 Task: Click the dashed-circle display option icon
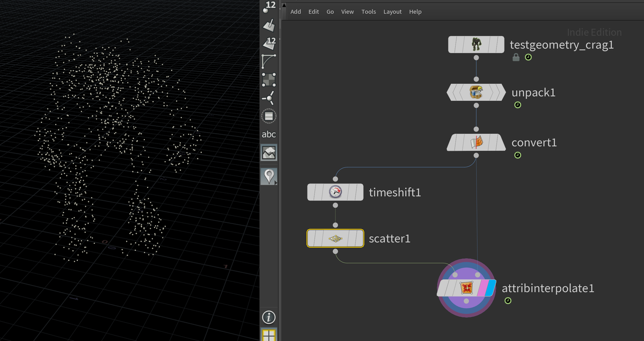click(x=269, y=116)
